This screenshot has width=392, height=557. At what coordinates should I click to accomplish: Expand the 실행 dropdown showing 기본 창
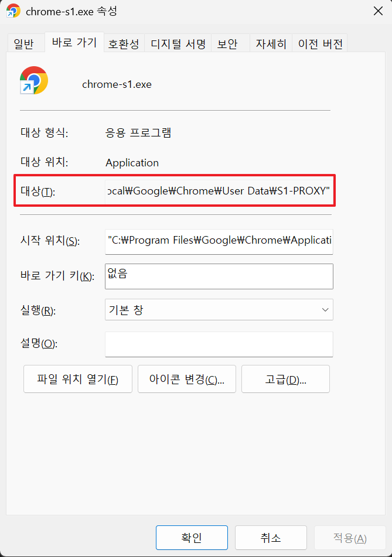tap(219, 310)
